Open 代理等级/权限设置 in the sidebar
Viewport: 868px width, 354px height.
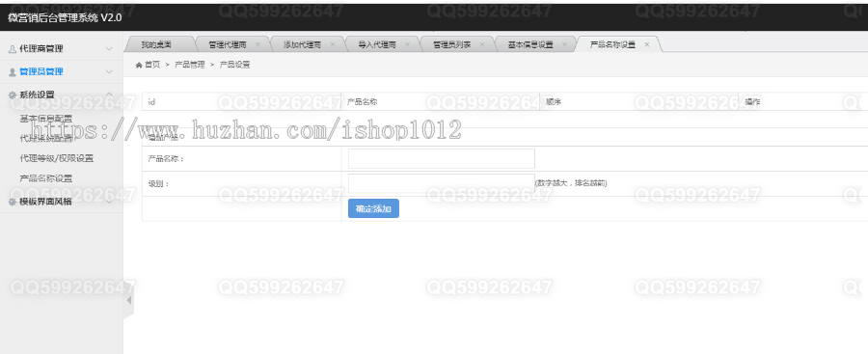click(x=57, y=158)
